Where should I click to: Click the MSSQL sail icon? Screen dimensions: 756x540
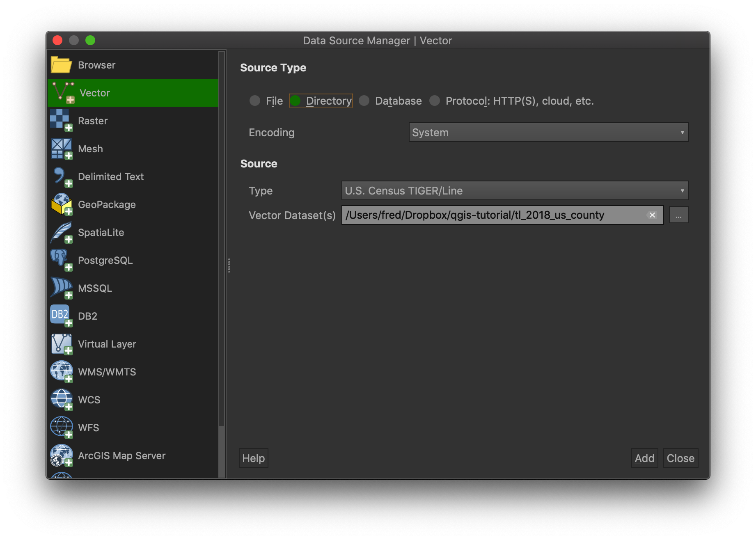coord(62,288)
